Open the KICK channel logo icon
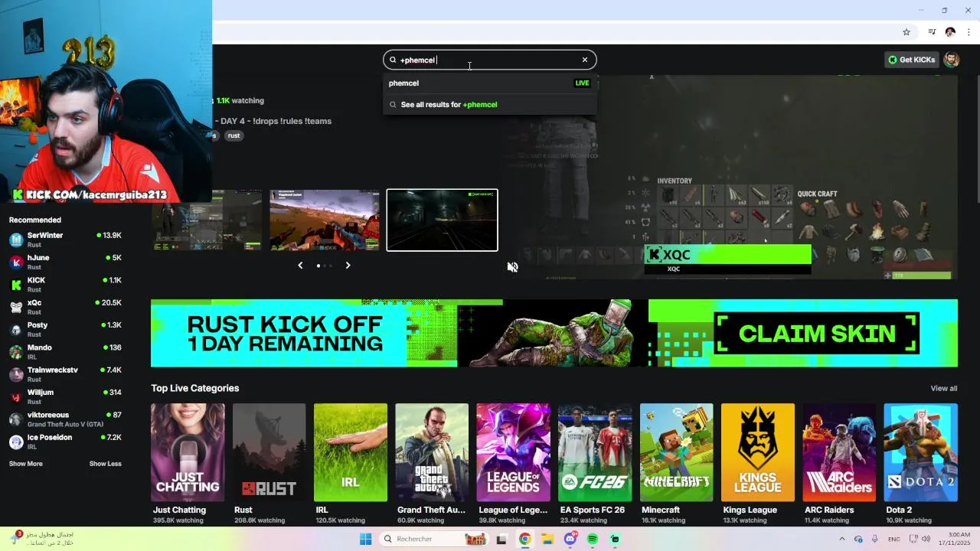Image resolution: width=980 pixels, height=551 pixels. click(x=16, y=285)
